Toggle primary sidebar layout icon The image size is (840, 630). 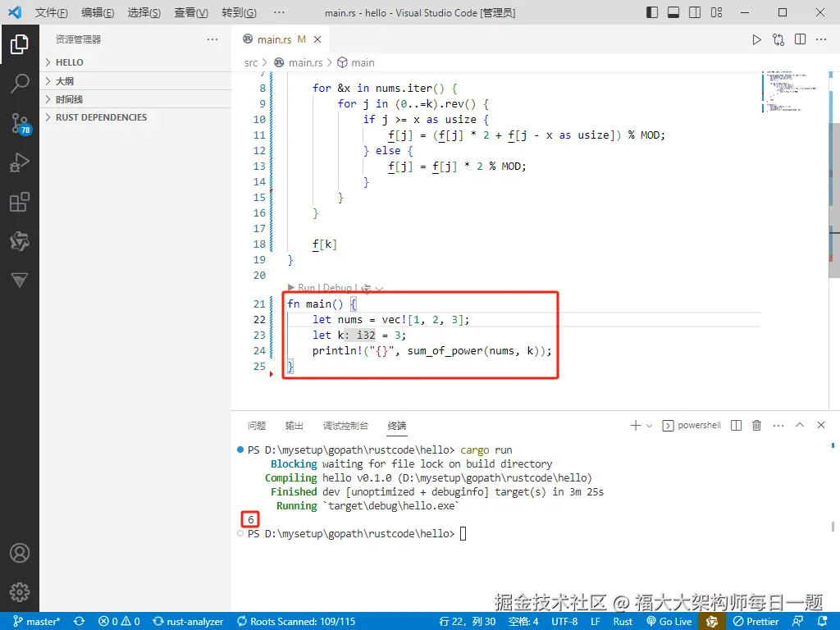(652, 12)
